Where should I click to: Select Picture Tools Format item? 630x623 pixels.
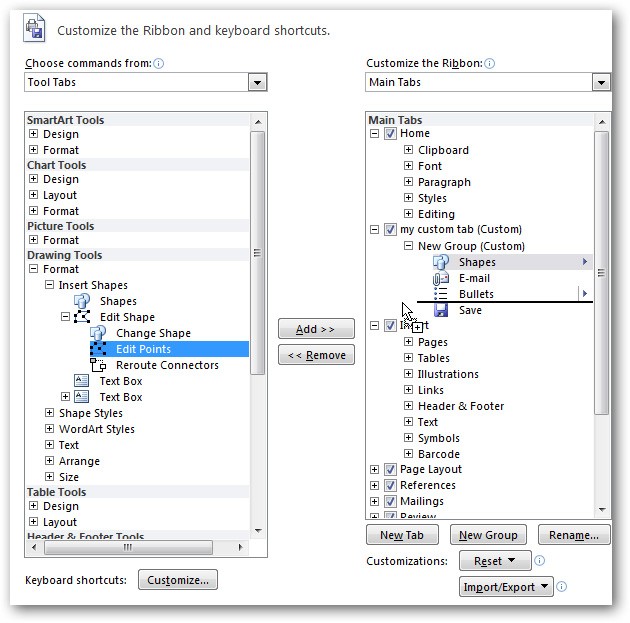pyautogui.click(x=61, y=240)
